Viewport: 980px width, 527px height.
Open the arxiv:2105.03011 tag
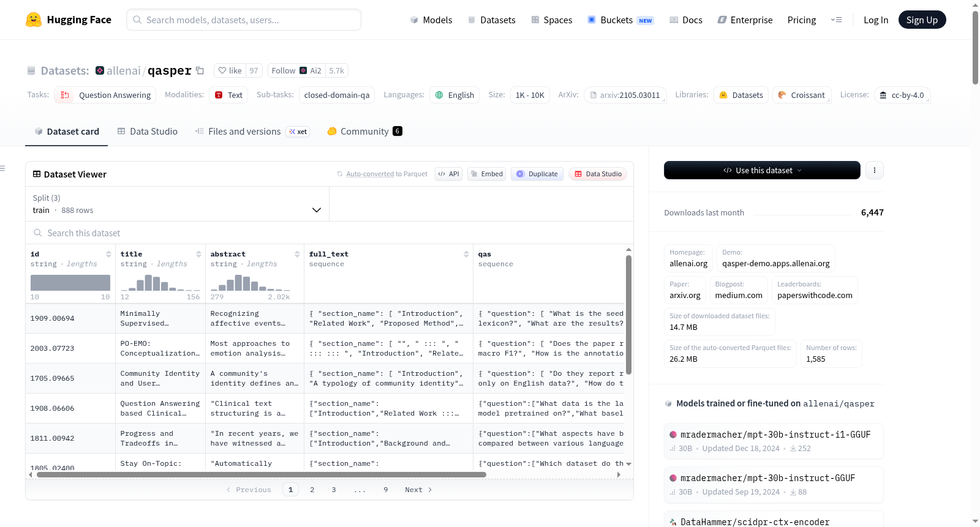tap(625, 95)
